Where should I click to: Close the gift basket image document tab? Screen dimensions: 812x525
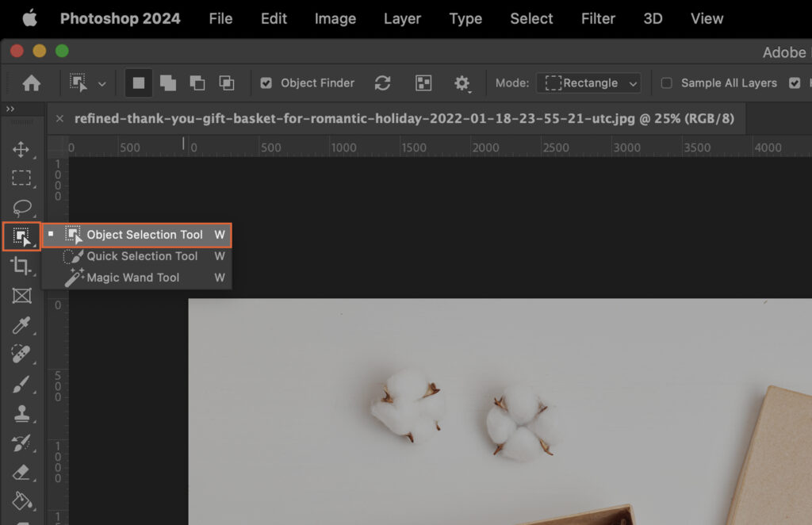(61, 117)
